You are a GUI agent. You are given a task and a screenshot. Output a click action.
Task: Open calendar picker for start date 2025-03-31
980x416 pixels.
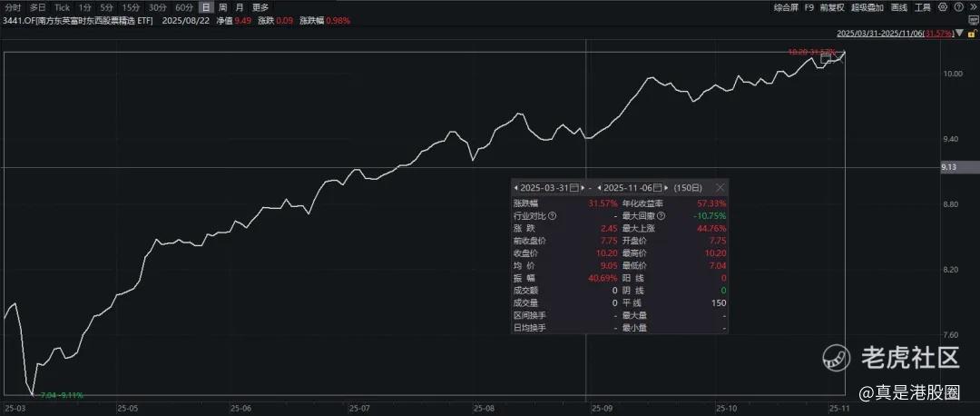coord(573,188)
